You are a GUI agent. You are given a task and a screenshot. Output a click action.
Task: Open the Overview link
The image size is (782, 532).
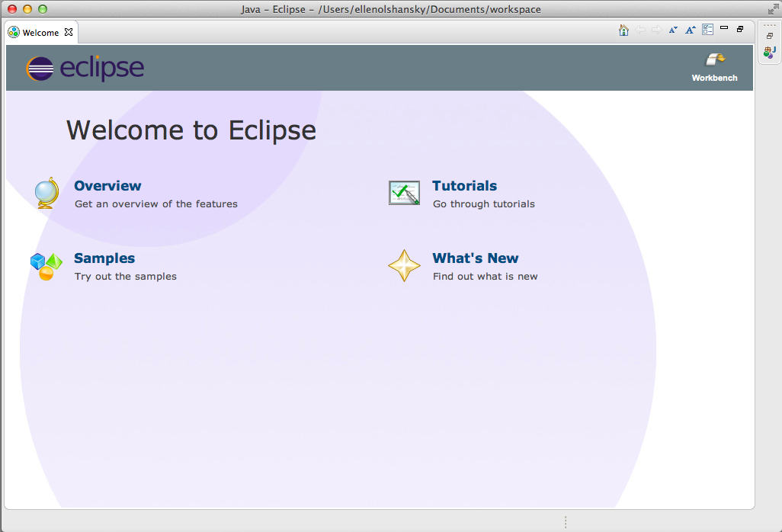tap(107, 185)
